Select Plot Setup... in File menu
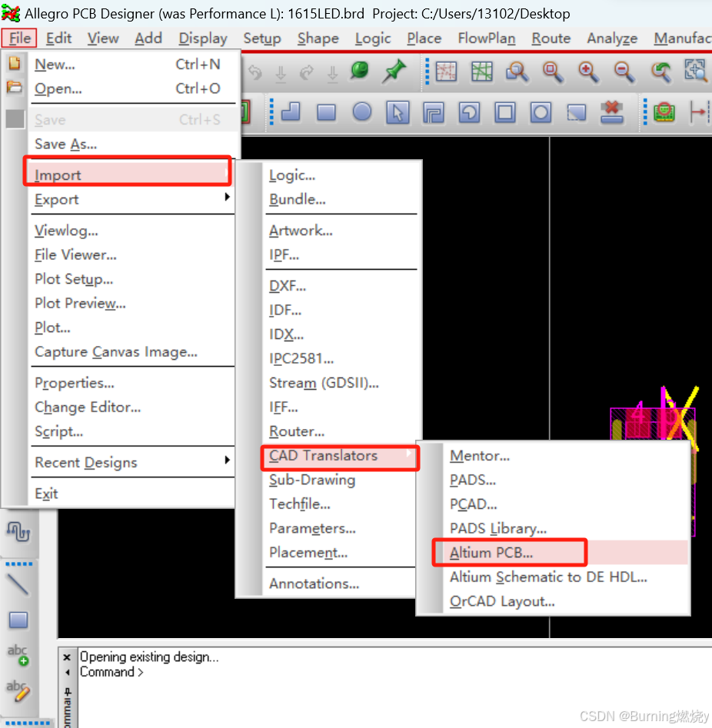Screen dimensions: 712x728 click(132, 279)
